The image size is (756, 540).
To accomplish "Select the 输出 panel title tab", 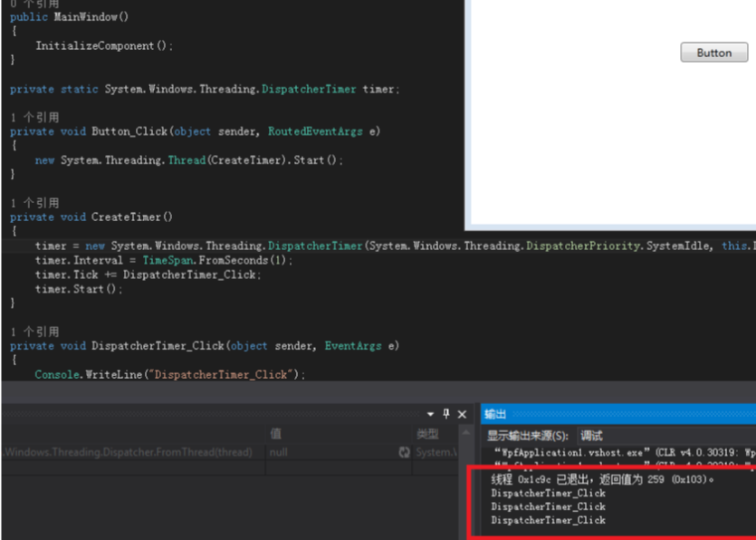I will click(495, 414).
